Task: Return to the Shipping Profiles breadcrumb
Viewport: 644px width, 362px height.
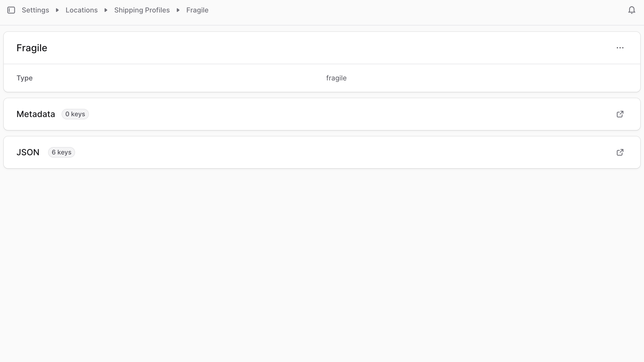Action: coord(142,10)
